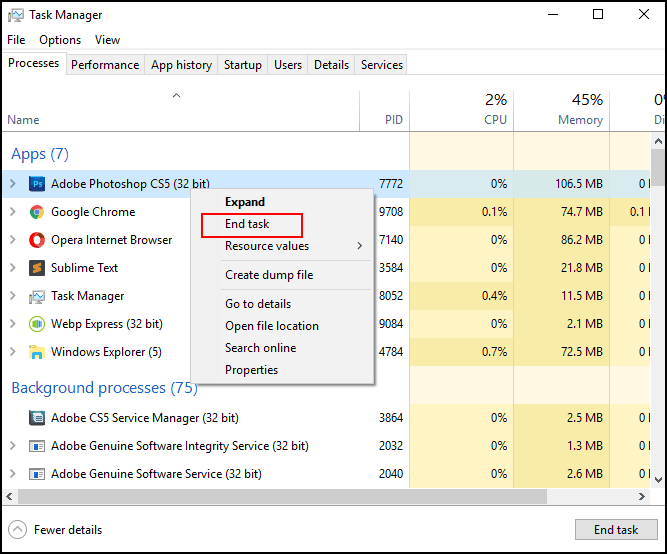Viewport: 667px width, 554px height.
Task: Click the Fewer details link
Action: click(x=68, y=530)
